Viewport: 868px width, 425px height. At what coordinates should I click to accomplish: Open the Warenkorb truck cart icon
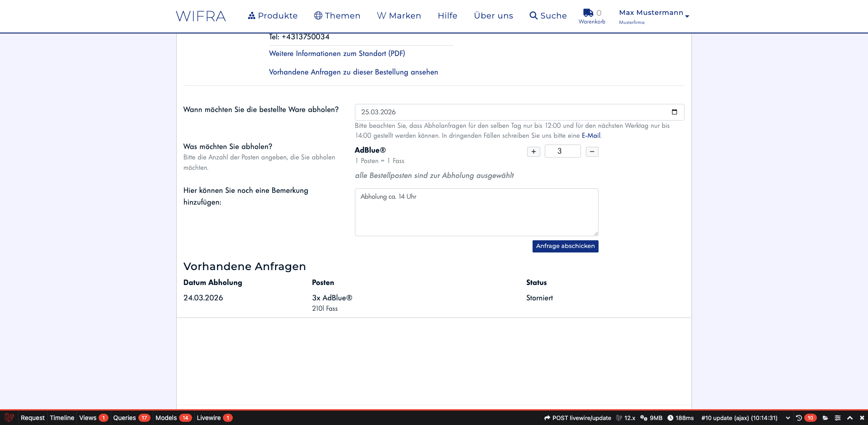coord(588,13)
